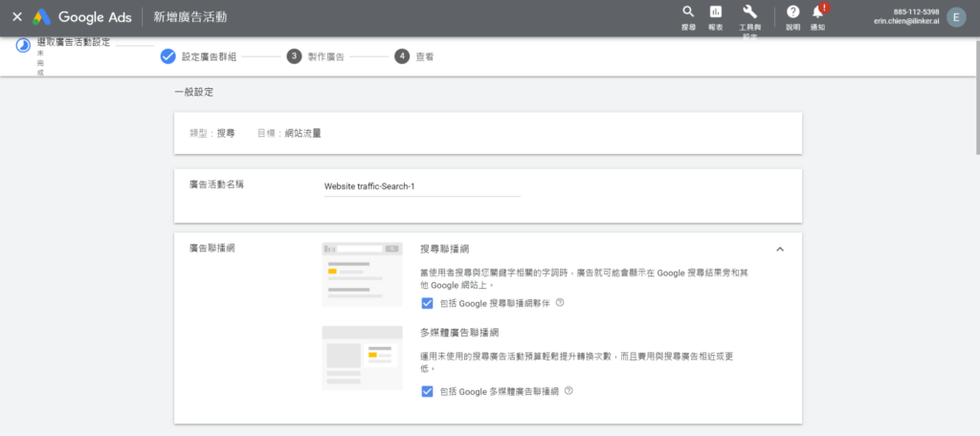The image size is (980, 436).
Task: Select step 3 製作廣告 circle
Action: coord(294,56)
